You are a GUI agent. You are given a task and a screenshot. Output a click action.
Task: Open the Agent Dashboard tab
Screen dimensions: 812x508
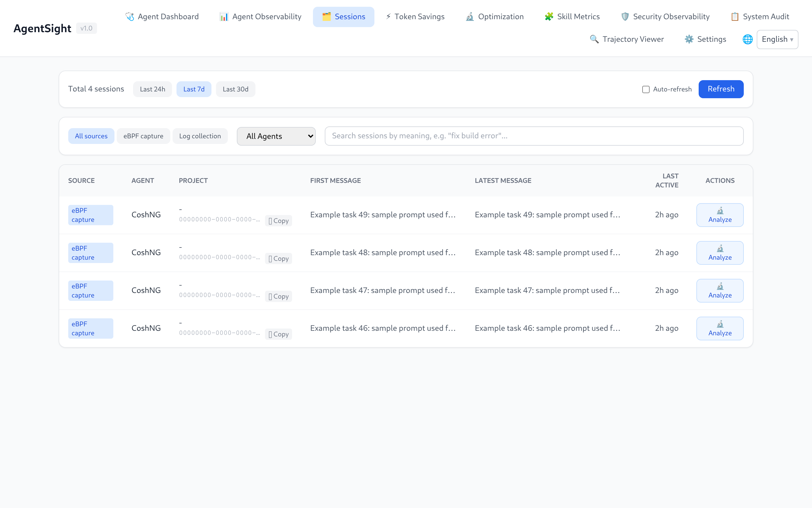point(162,17)
